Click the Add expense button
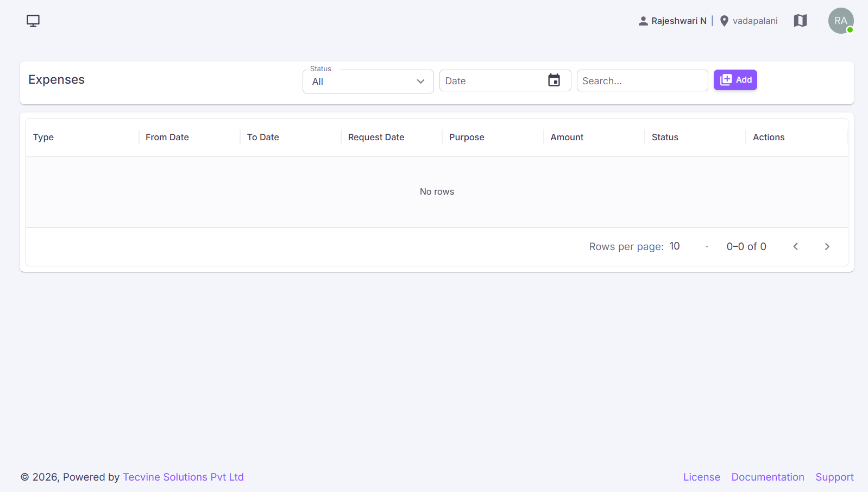 pos(735,80)
